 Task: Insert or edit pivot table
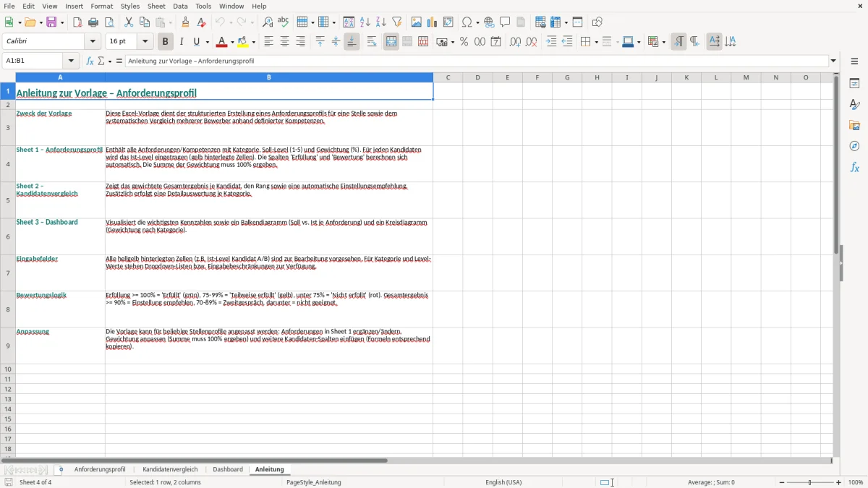pos(448,22)
